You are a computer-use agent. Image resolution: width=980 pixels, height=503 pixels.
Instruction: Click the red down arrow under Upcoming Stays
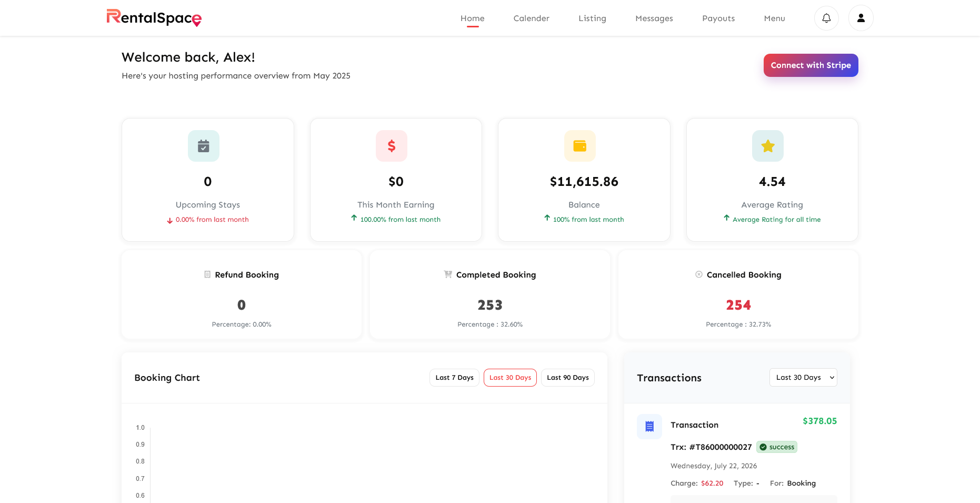click(x=169, y=221)
